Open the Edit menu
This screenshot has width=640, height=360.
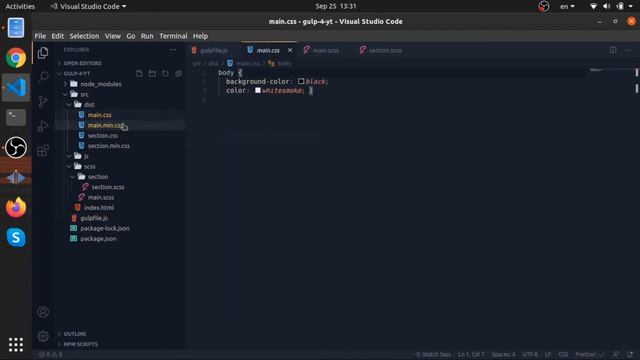coord(58,36)
